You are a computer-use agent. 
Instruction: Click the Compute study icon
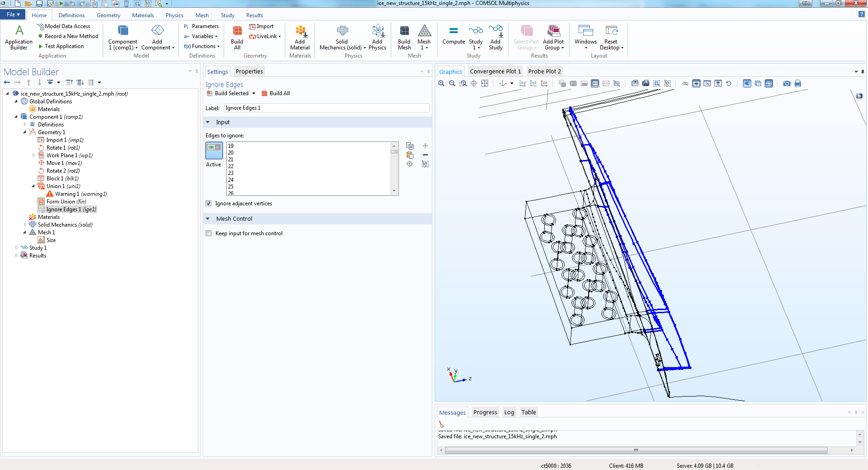[x=453, y=35]
